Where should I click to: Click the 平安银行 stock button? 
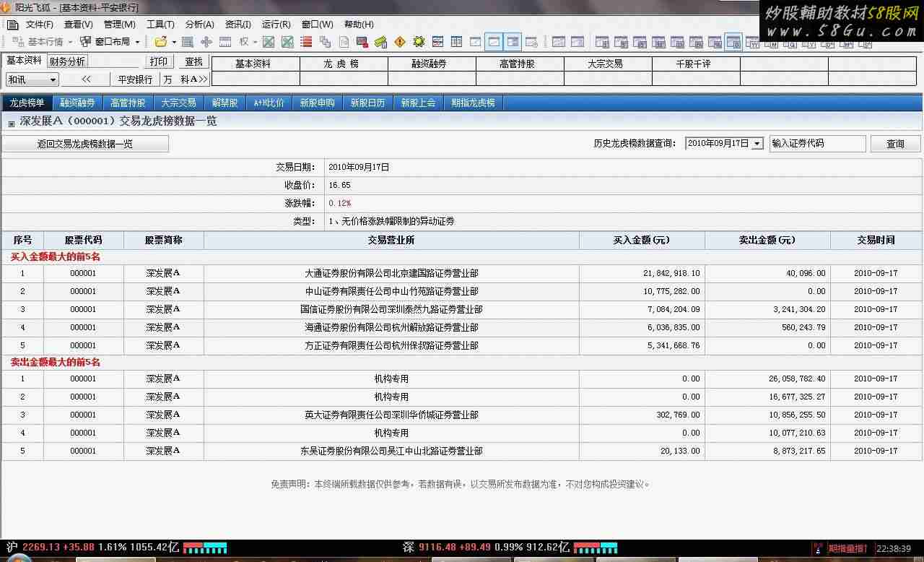(x=135, y=79)
